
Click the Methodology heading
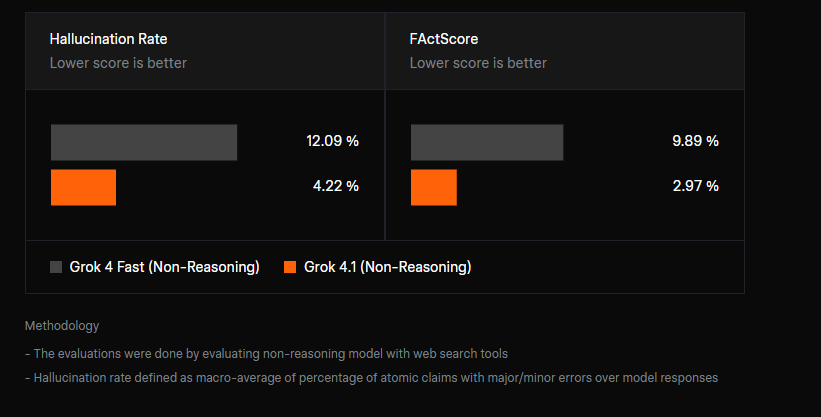pyautogui.click(x=62, y=326)
